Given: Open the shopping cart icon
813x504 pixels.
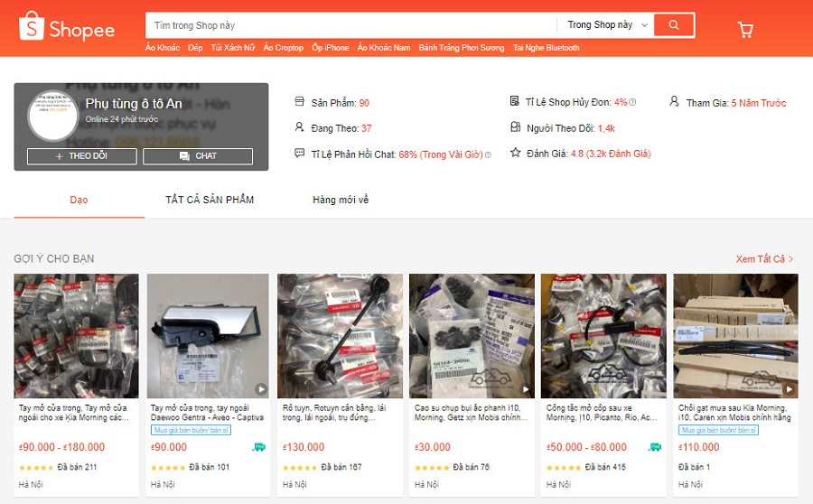Looking at the screenshot, I should [745, 29].
